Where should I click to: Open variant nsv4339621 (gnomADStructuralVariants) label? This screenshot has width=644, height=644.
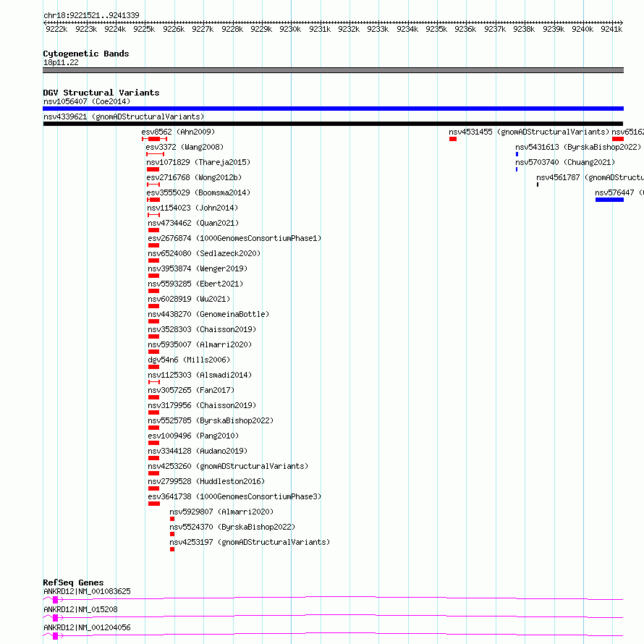124,116
